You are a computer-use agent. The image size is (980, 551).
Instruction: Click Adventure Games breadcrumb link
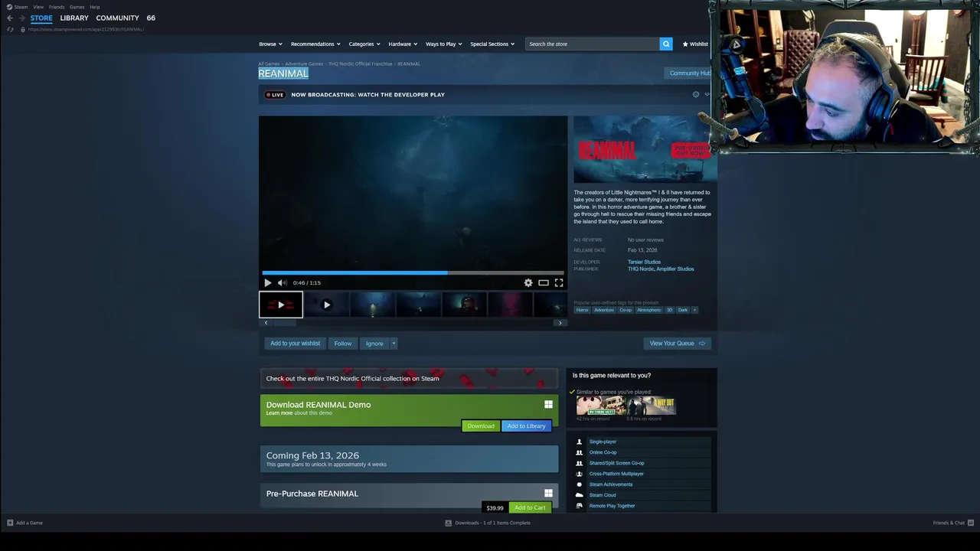[304, 64]
